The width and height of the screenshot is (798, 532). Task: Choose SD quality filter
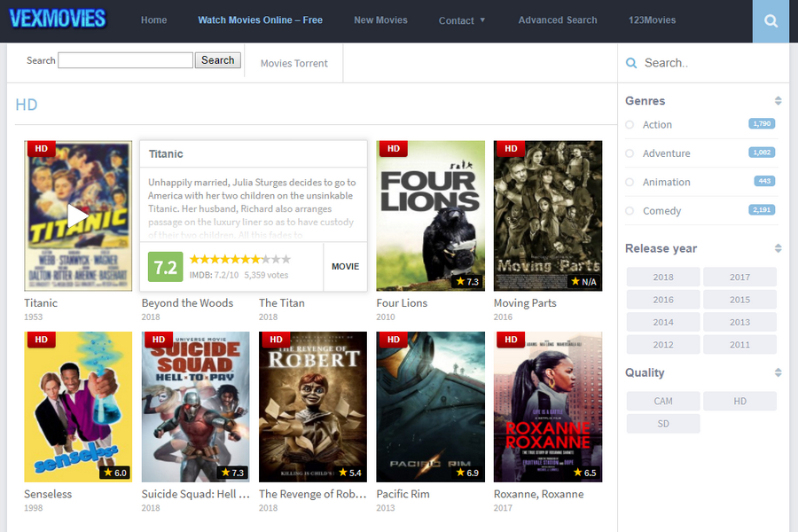tap(663, 424)
